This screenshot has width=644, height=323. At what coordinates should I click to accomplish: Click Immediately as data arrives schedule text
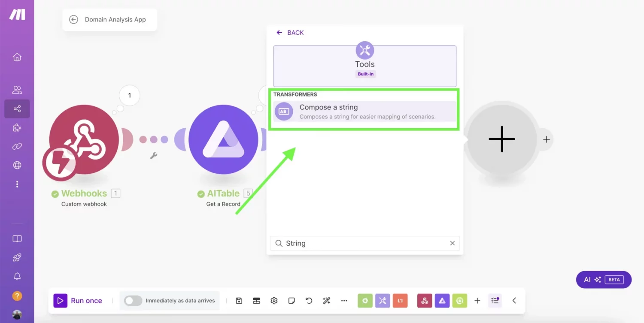[x=180, y=301]
